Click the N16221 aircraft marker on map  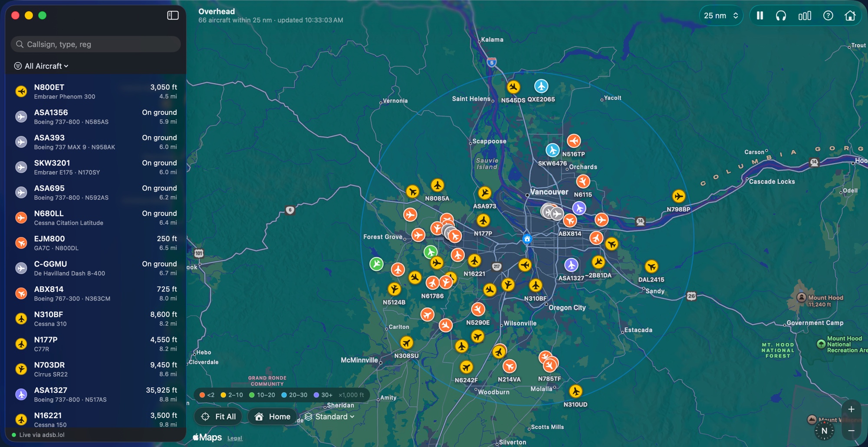pyautogui.click(x=474, y=261)
